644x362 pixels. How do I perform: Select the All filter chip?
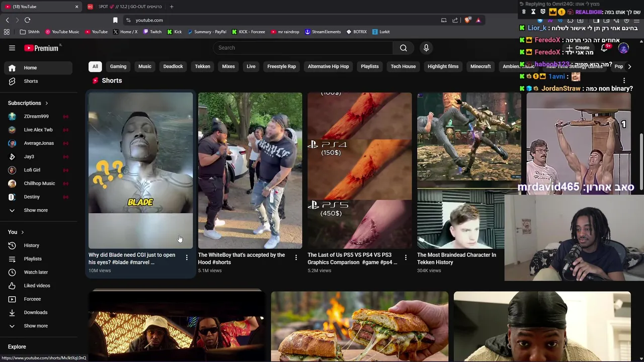(95, 66)
